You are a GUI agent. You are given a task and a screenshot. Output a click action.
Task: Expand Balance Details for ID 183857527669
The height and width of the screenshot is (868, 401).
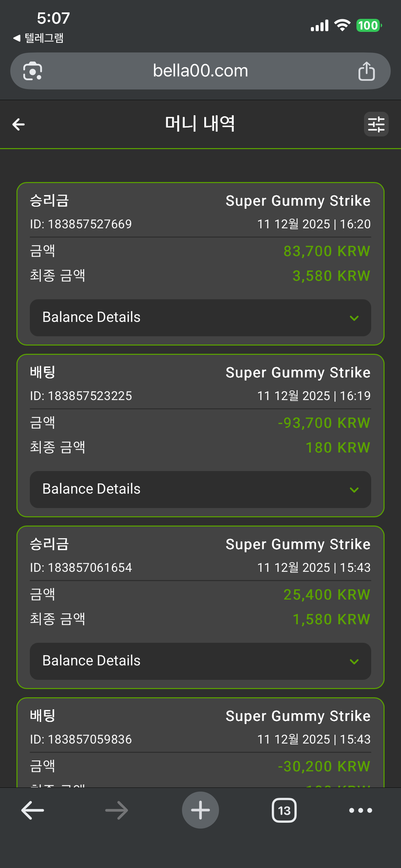(200, 318)
